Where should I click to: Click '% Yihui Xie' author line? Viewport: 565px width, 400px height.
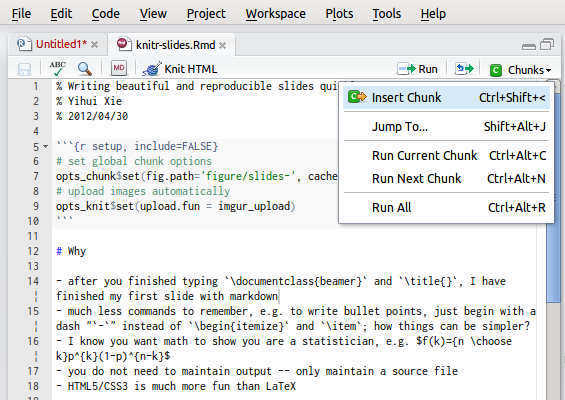[89, 101]
